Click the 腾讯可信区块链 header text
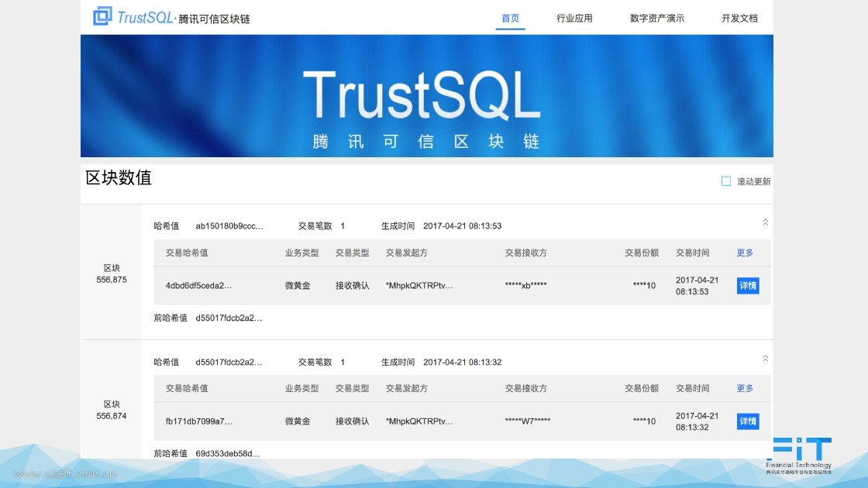 click(x=214, y=19)
